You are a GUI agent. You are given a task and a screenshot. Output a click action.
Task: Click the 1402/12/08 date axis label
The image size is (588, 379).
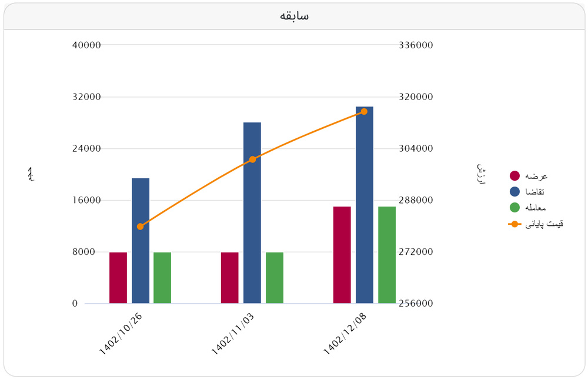pyautogui.click(x=345, y=333)
